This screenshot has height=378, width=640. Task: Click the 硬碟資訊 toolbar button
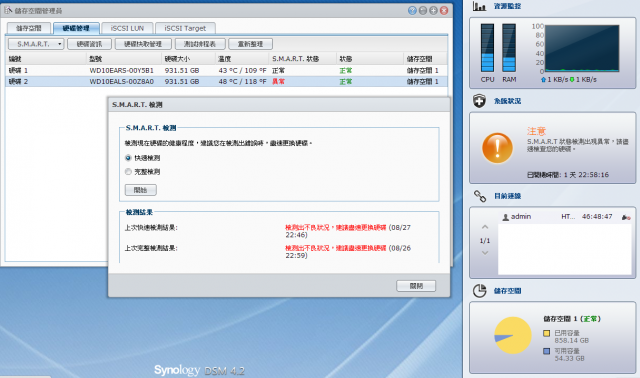(x=89, y=44)
